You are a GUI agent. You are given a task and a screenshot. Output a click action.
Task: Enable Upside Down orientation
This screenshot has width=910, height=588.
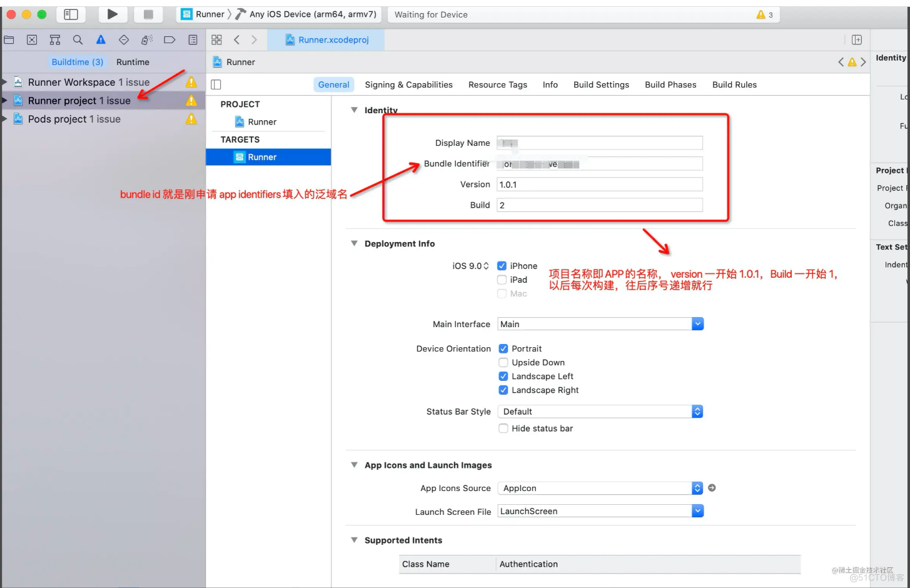pyautogui.click(x=503, y=362)
